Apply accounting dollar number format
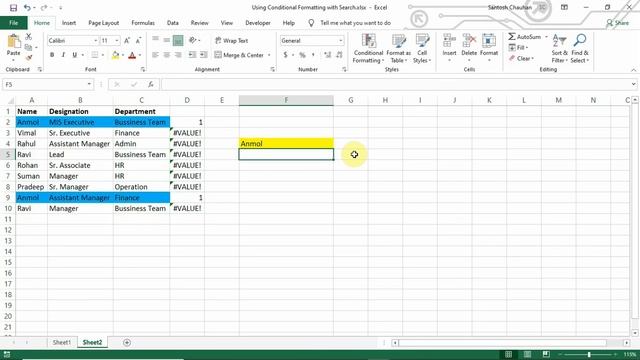640x360 pixels. coord(285,55)
